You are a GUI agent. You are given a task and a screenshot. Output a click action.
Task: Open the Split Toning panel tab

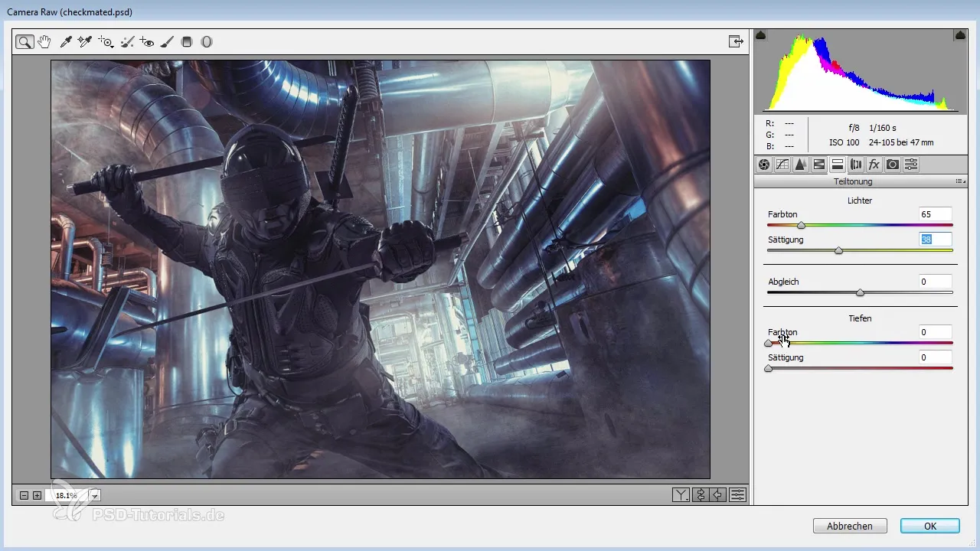pyautogui.click(x=838, y=165)
